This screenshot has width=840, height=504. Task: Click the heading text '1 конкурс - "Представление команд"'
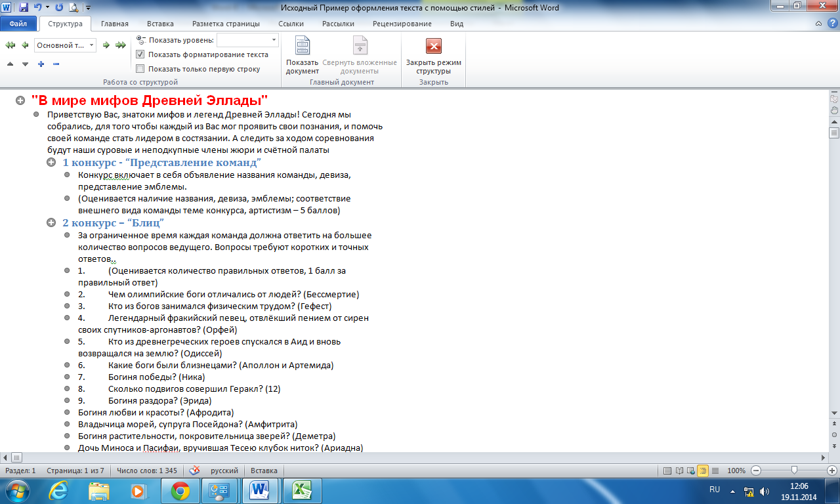pos(162,162)
